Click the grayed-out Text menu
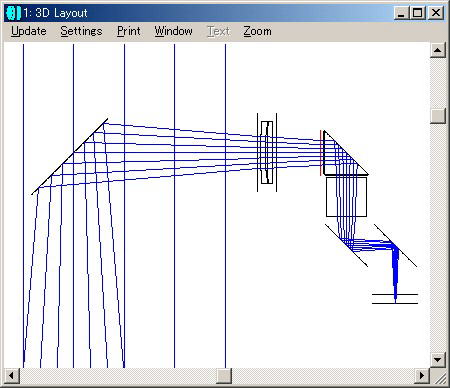Image resolution: width=450 pixels, height=388 pixels. point(219,31)
